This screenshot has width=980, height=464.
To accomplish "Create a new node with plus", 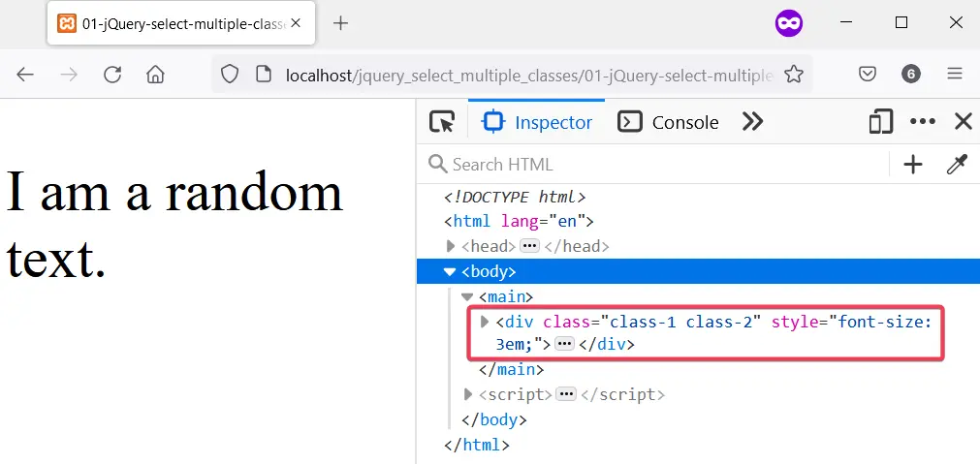I will (913, 165).
